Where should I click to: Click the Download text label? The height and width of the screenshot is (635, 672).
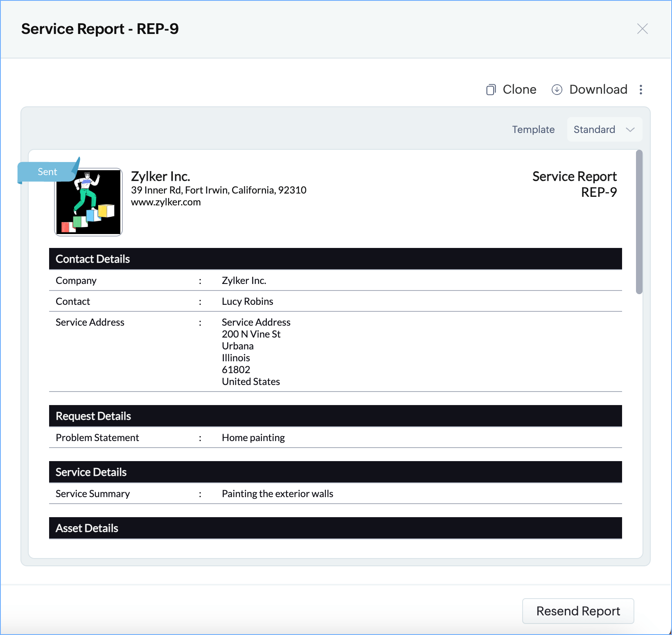point(598,90)
